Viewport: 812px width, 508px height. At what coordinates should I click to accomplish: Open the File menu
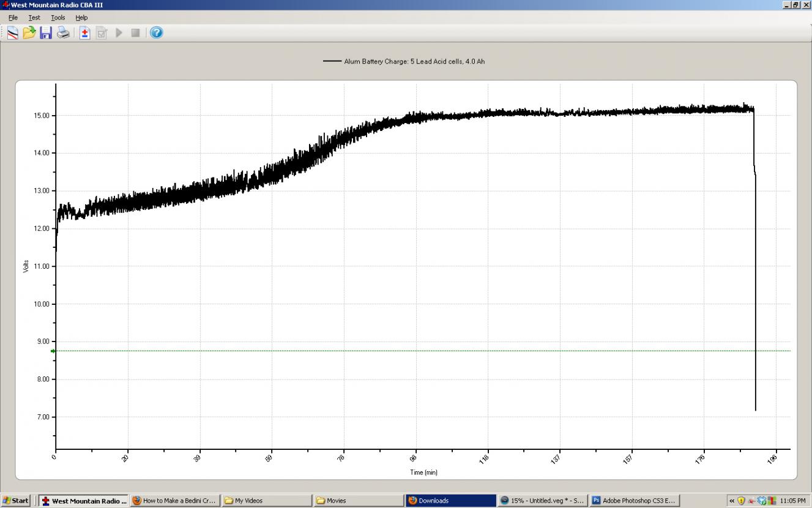13,18
